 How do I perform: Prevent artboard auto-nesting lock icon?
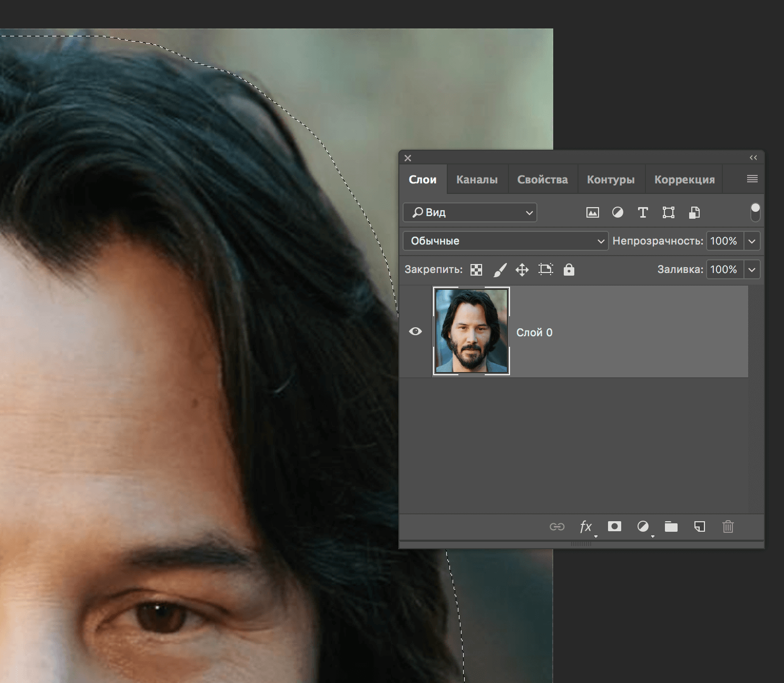546,269
